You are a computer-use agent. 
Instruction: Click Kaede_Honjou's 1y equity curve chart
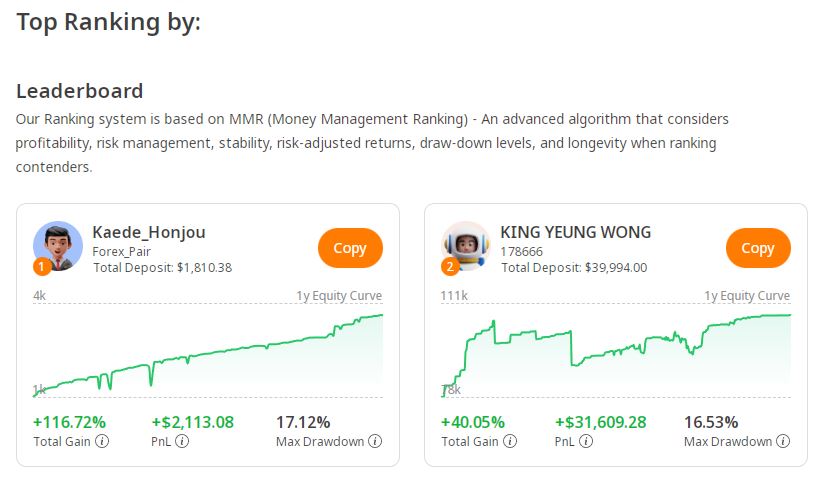click(208, 350)
